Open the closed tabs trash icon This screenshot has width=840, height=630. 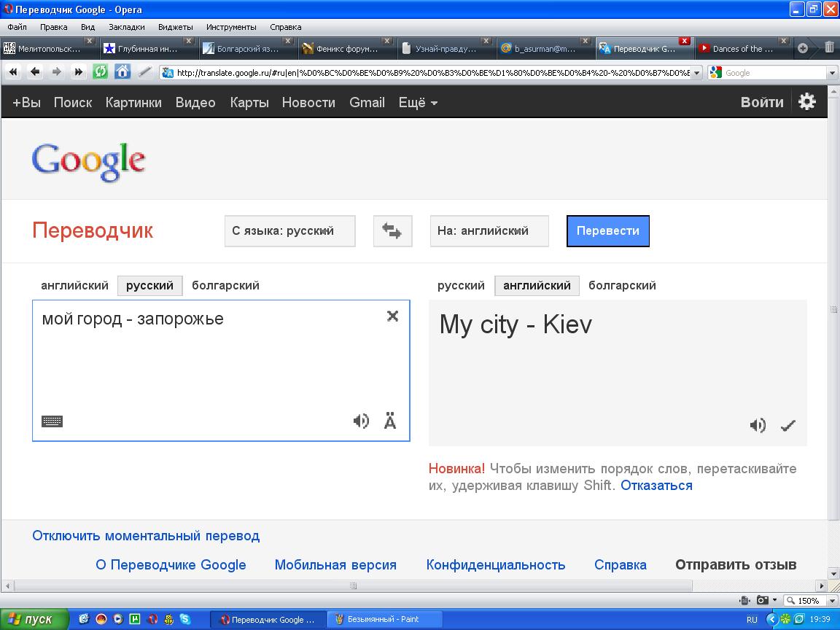pyautogui.click(x=829, y=47)
